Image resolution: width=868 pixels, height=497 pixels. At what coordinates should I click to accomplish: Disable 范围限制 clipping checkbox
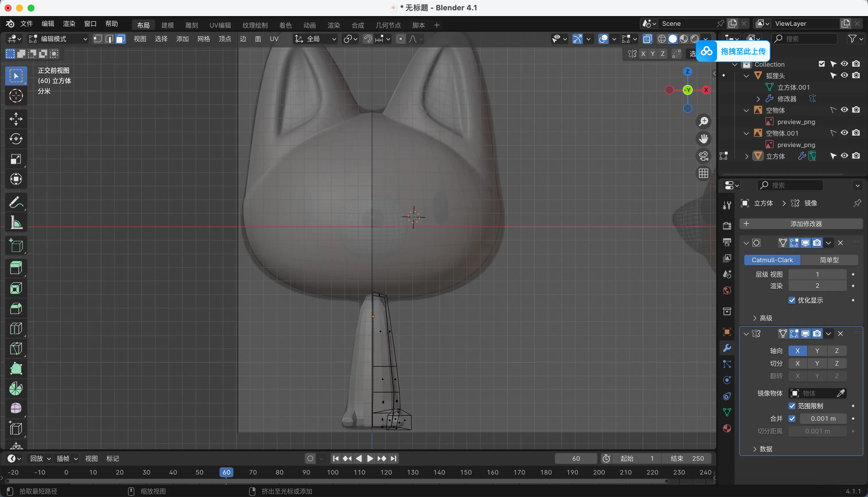click(x=792, y=406)
